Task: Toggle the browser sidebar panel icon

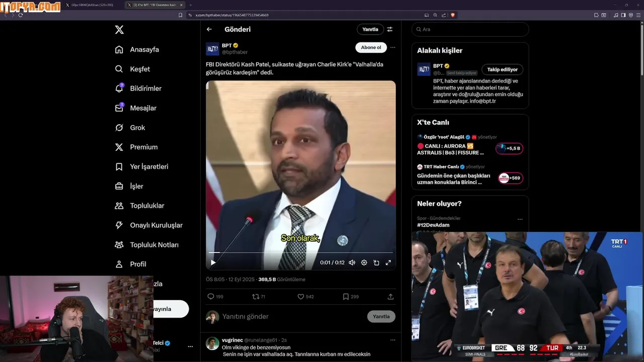Action: pos(623,15)
